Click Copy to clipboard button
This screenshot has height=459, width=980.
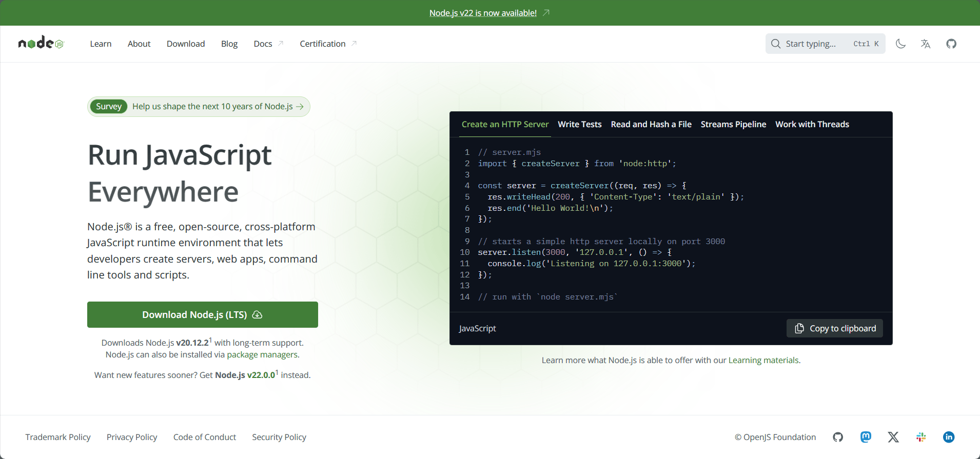click(x=835, y=328)
